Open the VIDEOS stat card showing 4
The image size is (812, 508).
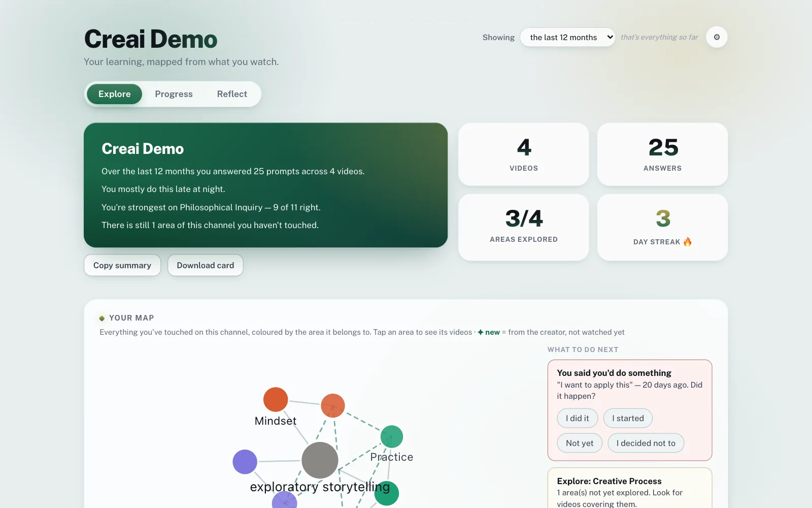[x=524, y=154]
